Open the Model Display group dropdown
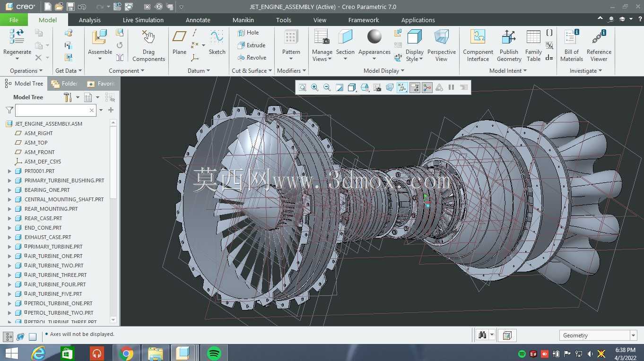This screenshot has height=361, width=644. tap(384, 71)
